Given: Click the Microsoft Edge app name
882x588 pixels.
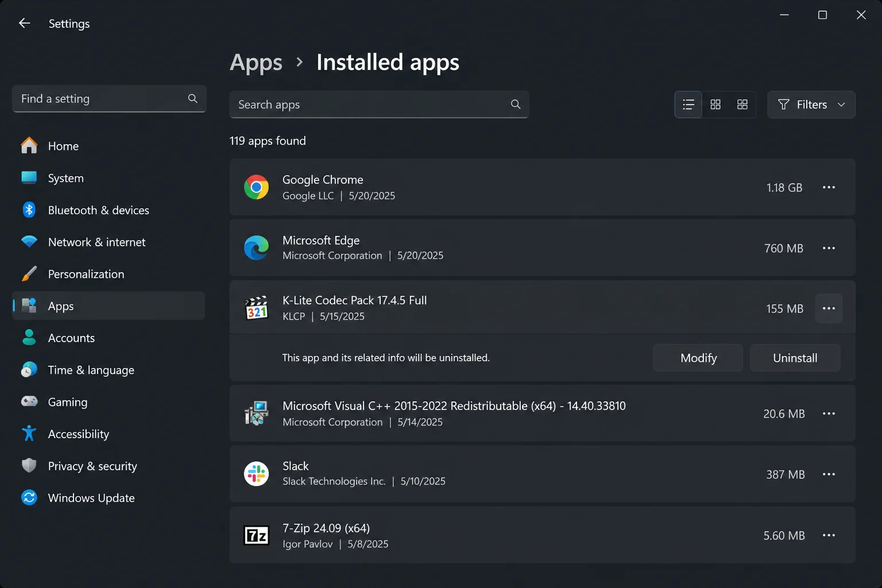Looking at the screenshot, I should click(321, 240).
